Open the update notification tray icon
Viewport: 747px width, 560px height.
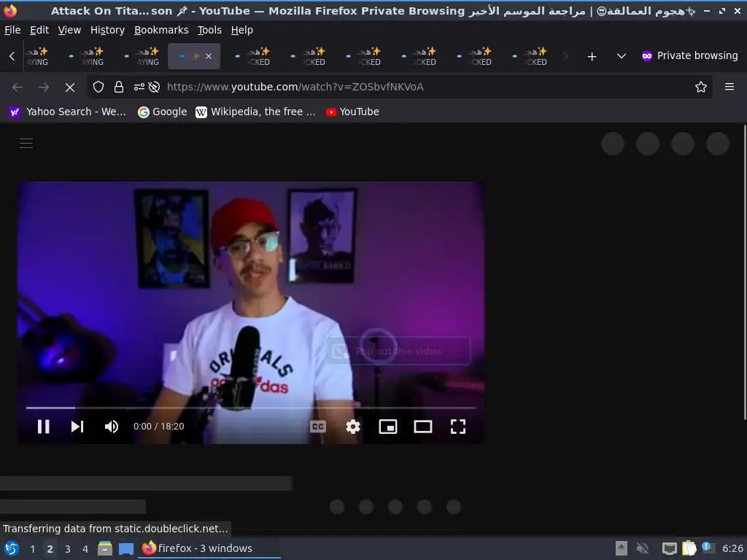(x=708, y=548)
